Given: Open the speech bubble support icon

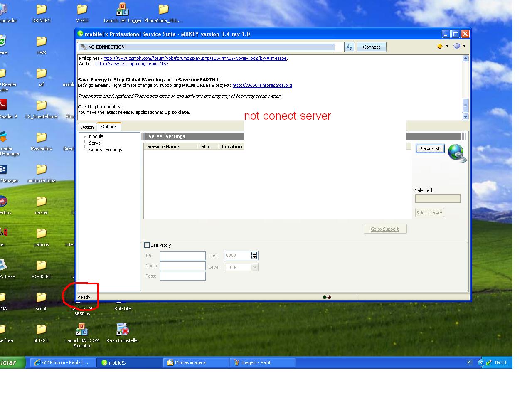Looking at the screenshot, I should (x=457, y=46).
